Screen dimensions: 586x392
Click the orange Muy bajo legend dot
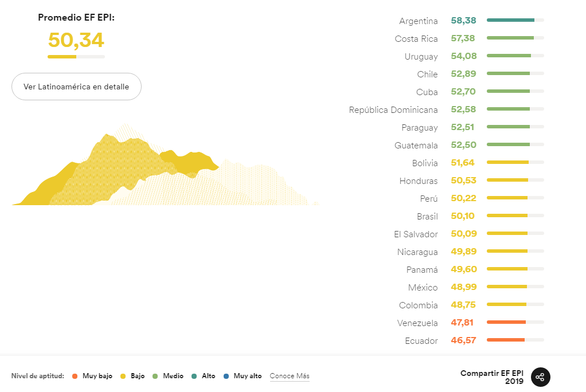point(75,376)
